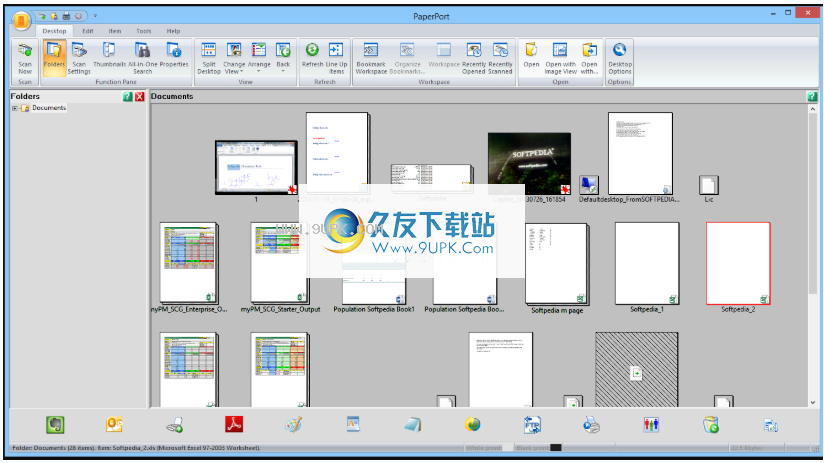Viewport: 824px width, 463px height.
Task: Click the people icon in Send To bar
Action: coord(651,425)
